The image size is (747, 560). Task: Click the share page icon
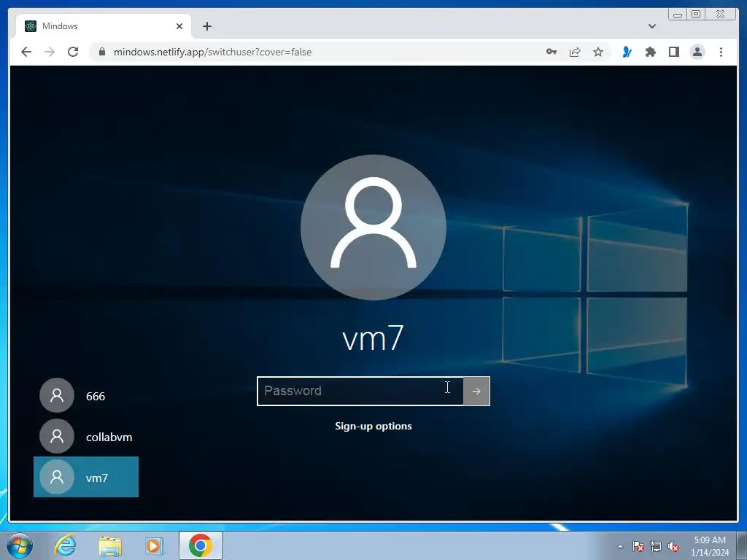tap(575, 52)
